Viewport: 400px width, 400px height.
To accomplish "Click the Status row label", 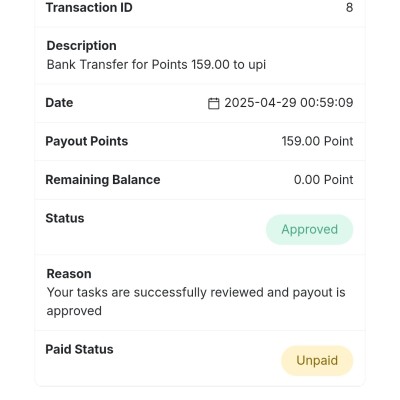I will tap(65, 218).
